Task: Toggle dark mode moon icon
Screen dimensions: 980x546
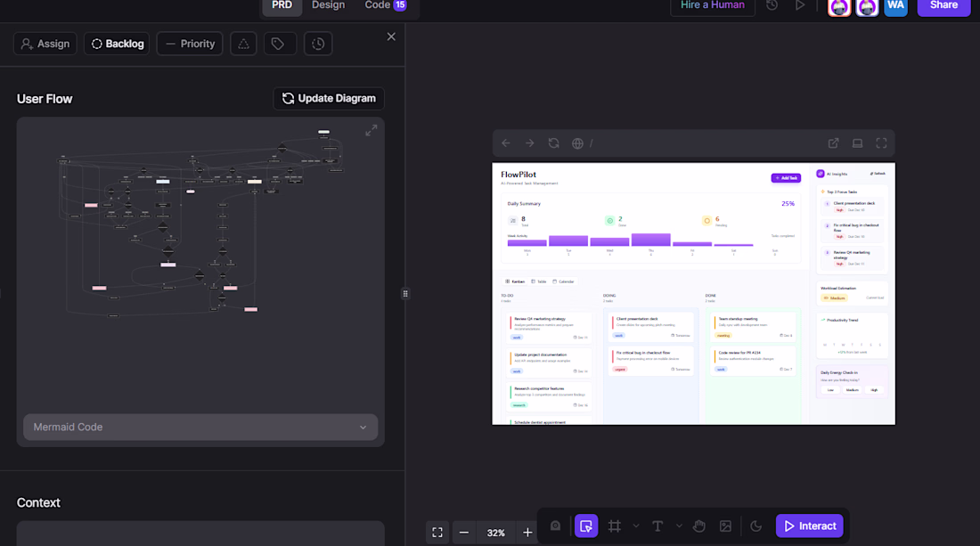Action: (756, 526)
